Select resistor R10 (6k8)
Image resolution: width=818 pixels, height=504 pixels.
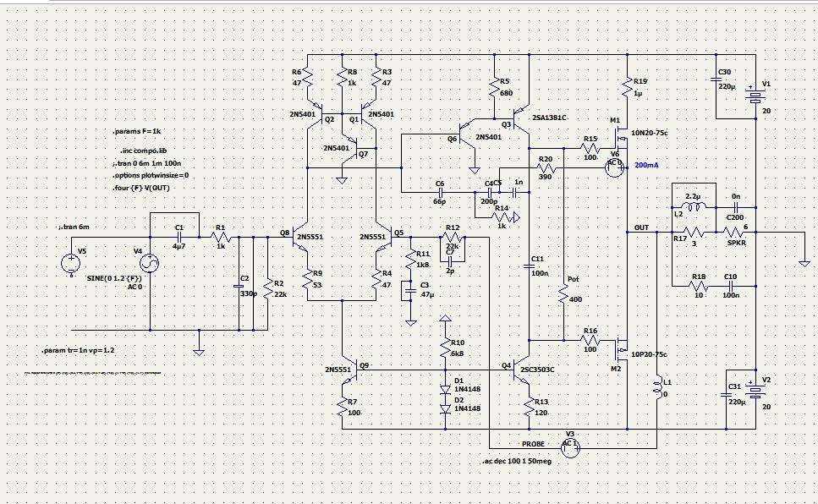pos(445,348)
